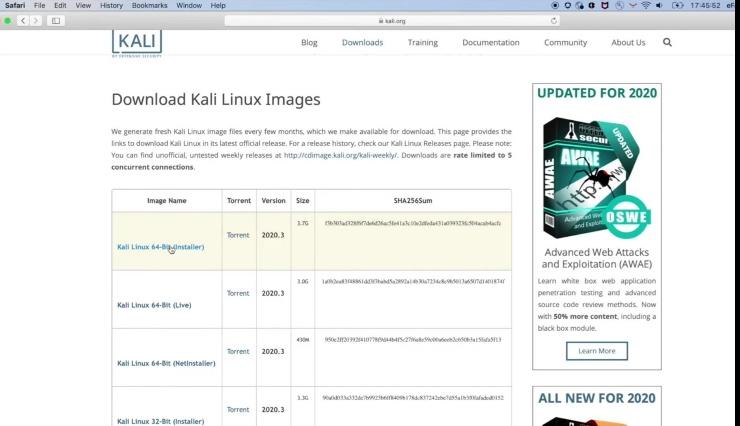Download Kali Linux 32-Bit (Installer)
740x426 pixels.
(x=160, y=421)
